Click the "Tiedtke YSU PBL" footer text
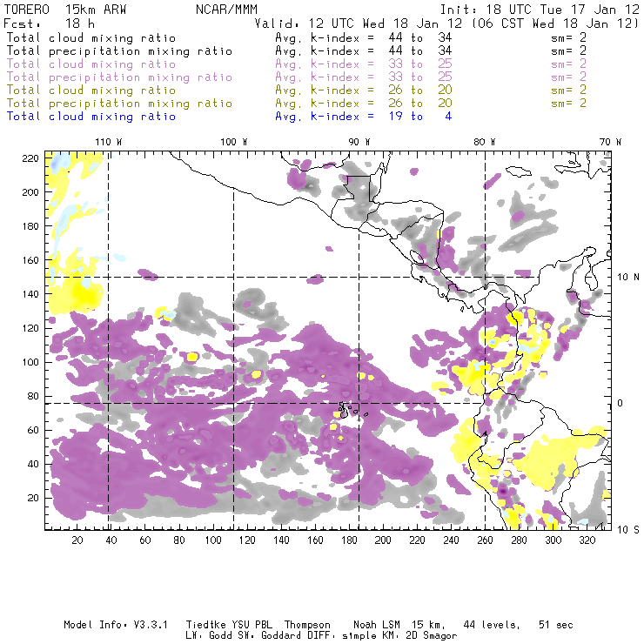The width and height of the screenshot is (644, 644). pos(229,625)
